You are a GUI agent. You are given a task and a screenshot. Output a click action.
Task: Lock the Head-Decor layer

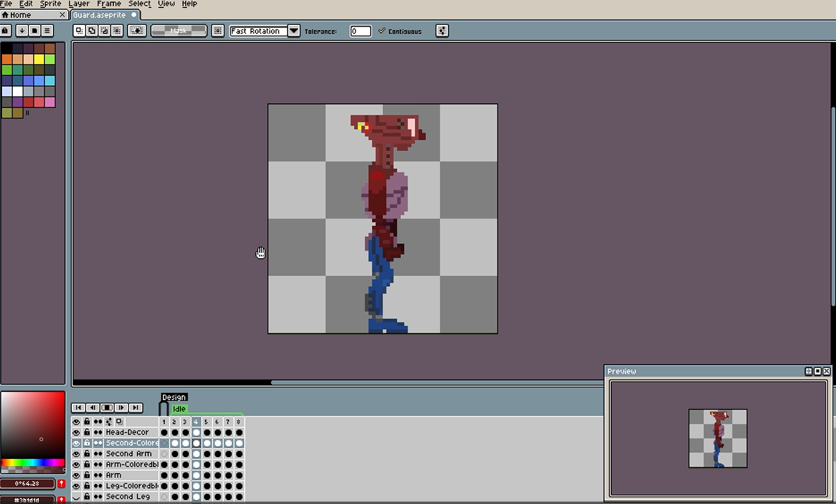point(87,432)
